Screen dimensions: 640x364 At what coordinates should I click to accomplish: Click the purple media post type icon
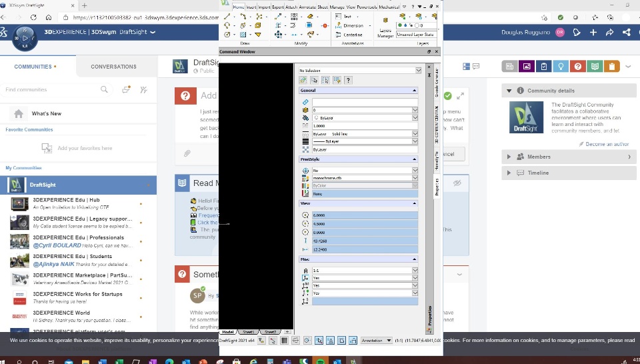[527, 66]
